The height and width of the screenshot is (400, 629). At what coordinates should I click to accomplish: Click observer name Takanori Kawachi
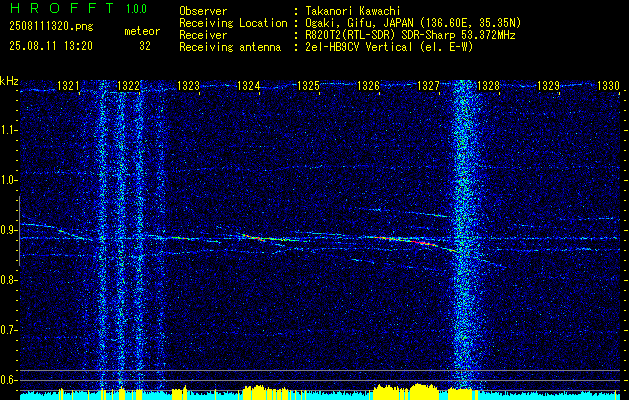point(353,11)
